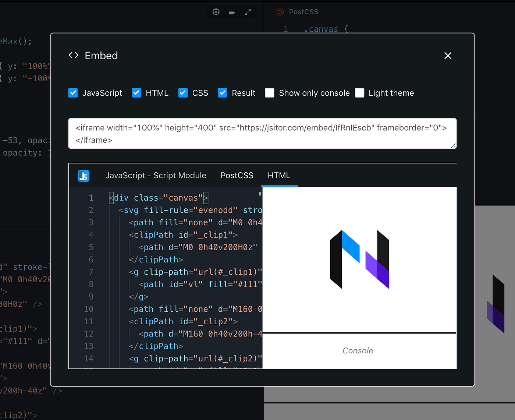Screen dimensions: 515x420
Task: Click the textarea resize grip at its corner
Action: pos(454,146)
